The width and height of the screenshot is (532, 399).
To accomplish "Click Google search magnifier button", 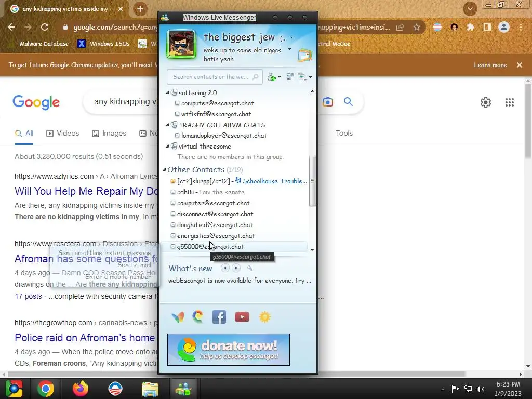I will click(x=348, y=101).
